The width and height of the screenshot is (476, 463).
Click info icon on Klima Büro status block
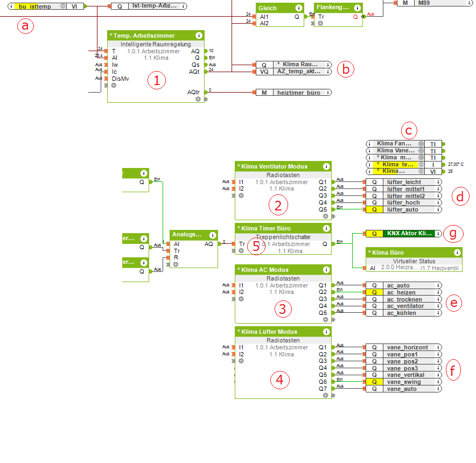pyautogui.click(x=457, y=252)
